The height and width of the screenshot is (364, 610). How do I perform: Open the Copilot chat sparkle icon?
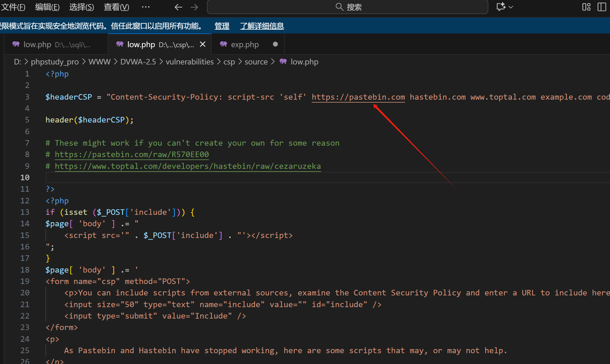501,7
